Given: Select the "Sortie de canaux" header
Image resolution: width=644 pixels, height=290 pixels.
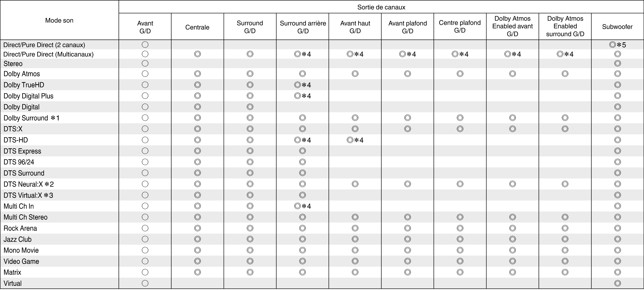Looking at the screenshot, I should point(381,7).
